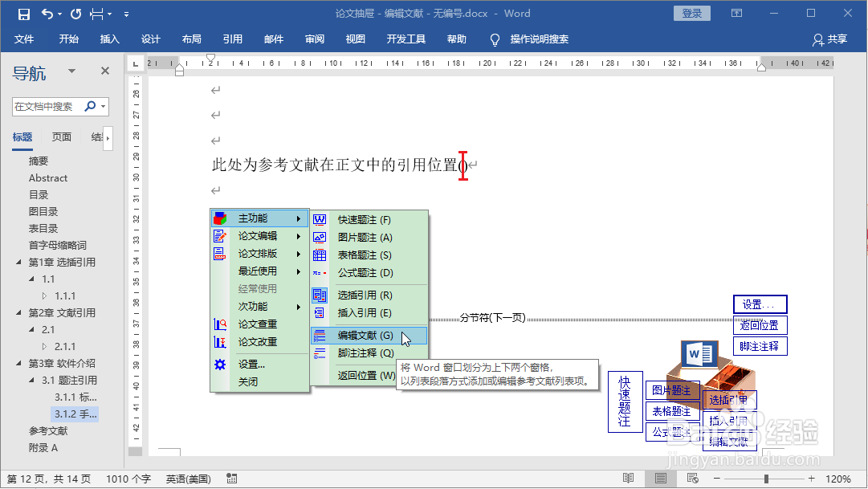Click the Undo arrow icon
Image resolution: width=868 pixels, height=489 pixels.
(47, 14)
